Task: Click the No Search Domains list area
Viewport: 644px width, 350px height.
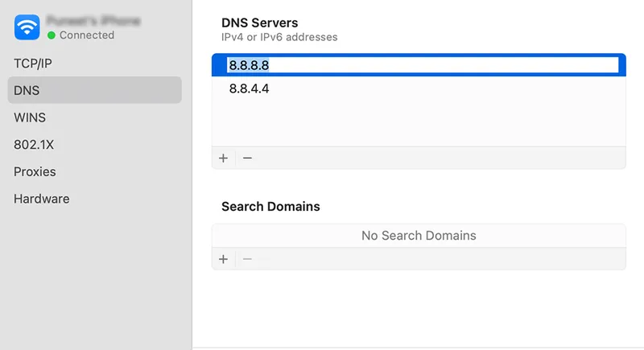Action: (x=418, y=236)
